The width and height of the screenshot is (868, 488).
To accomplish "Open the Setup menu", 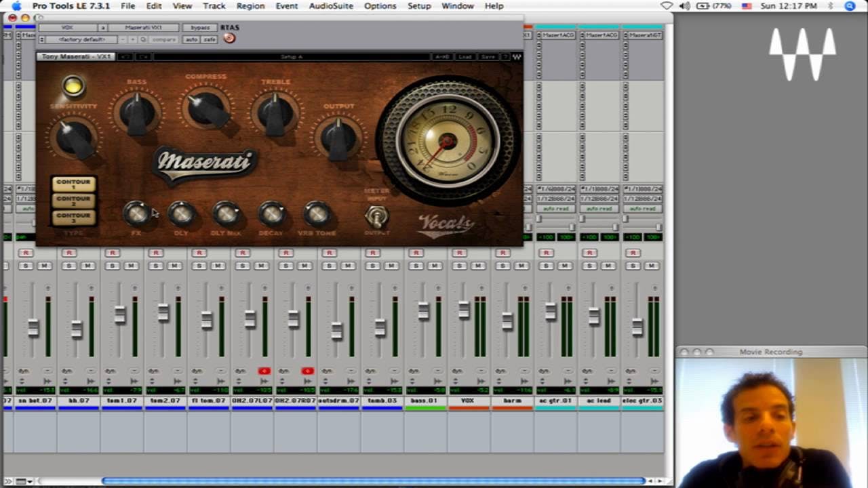I will pyautogui.click(x=419, y=5).
